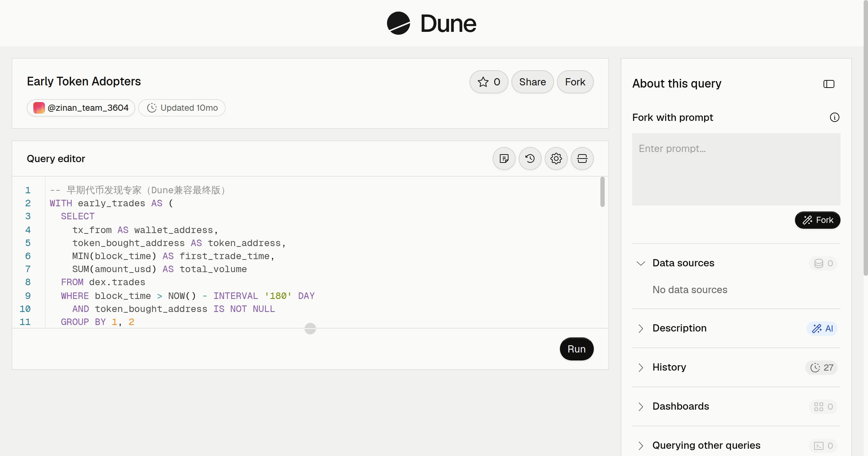The height and width of the screenshot is (456, 868).
Task: Click the Share button
Action: (x=532, y=82)
